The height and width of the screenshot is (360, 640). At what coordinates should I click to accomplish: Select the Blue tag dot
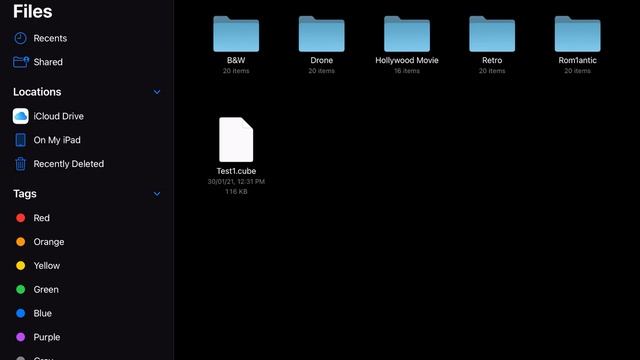pyautogui.click(x=20, y=313)
